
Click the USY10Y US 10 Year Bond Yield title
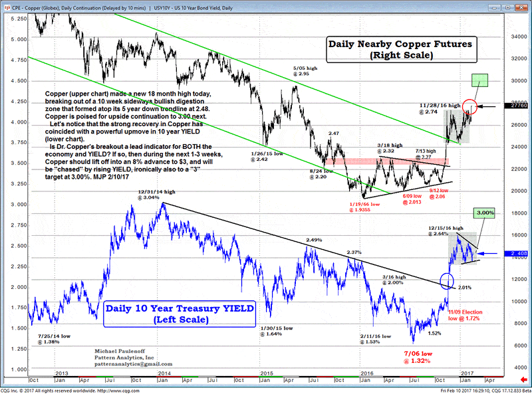click(x=193, y=8)
